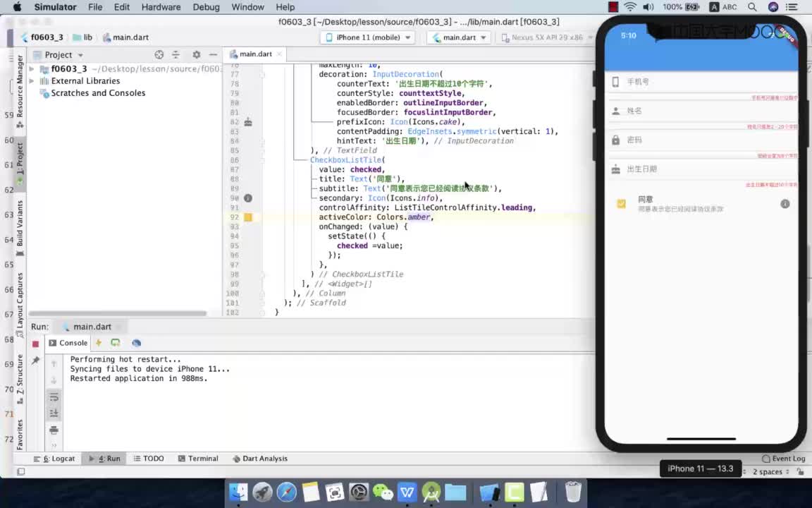Screen dimensions: 812x508
Task: Open Resource Manager side panel
Action: [20, 91]
